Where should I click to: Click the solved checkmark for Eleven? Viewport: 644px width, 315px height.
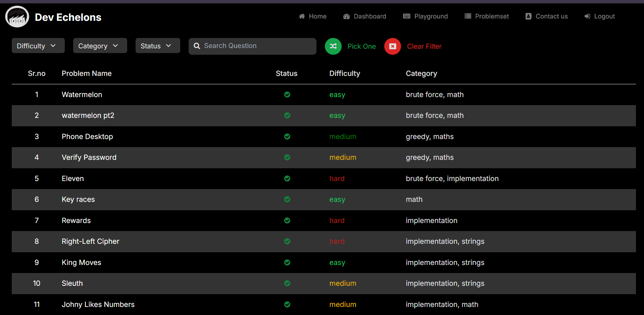click(x=287, y=179)
